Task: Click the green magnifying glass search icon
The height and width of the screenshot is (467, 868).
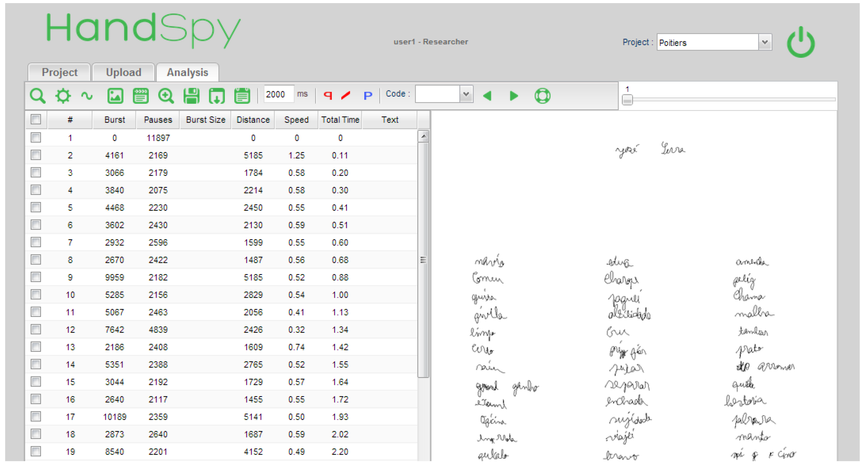Action: click(x=37, y=96)
